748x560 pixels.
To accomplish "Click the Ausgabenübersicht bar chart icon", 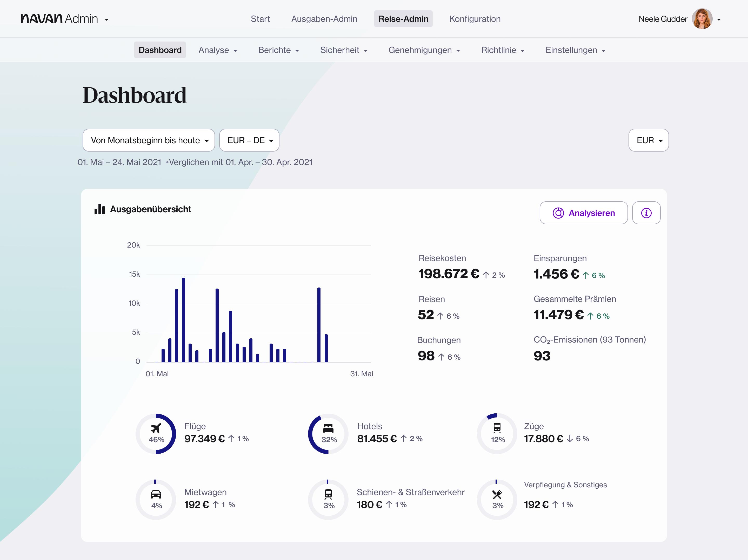I will click(100, 209).
